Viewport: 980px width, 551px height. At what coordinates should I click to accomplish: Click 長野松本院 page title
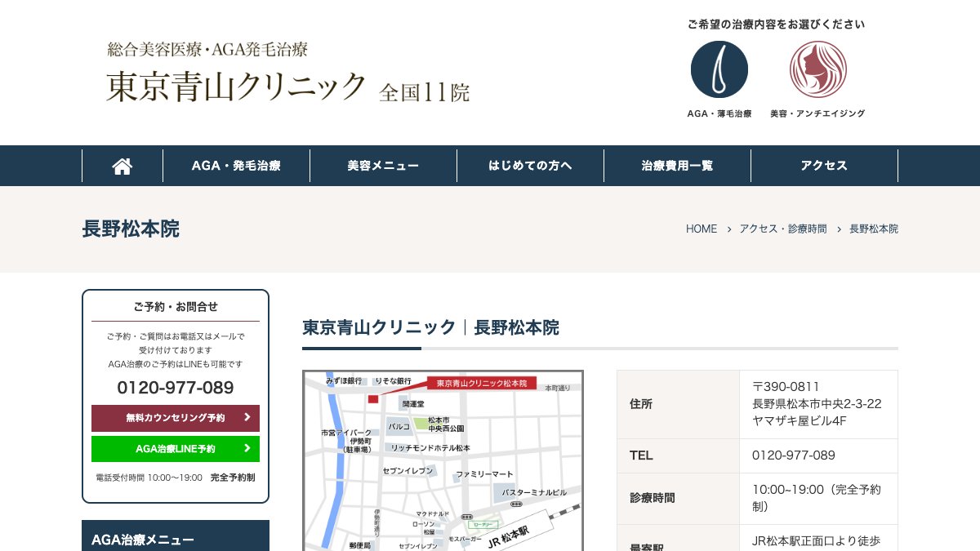point(131,229)
